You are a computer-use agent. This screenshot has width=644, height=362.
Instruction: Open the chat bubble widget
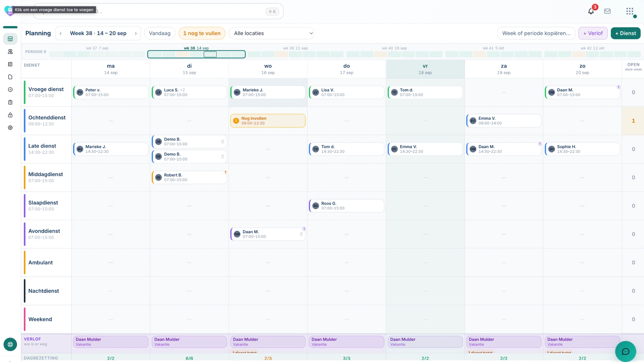pos(625,351)
